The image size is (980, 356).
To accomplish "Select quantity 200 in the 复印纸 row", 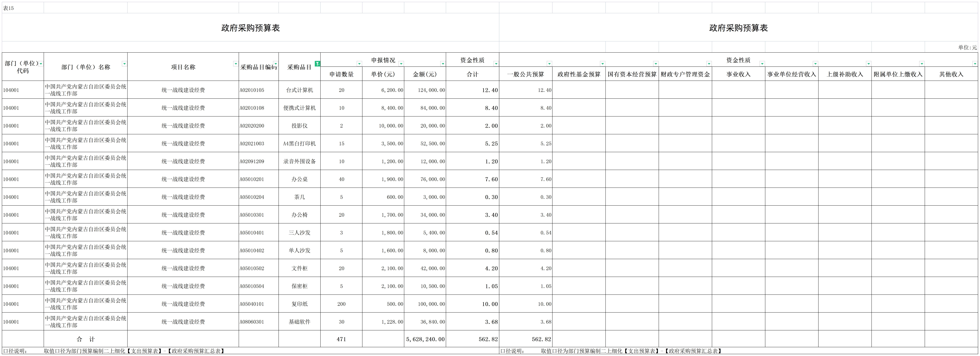I will pos(341,304).
